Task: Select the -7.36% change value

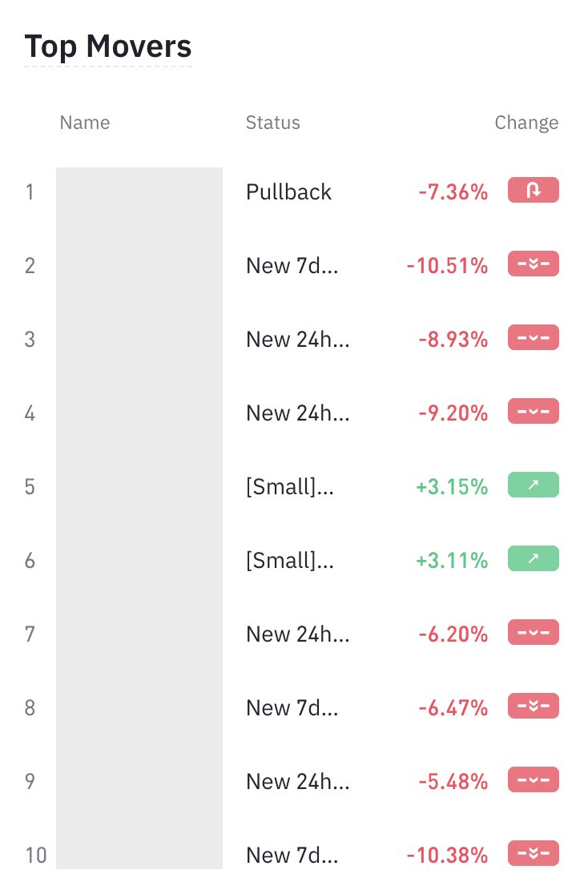Action: (453, 192)
